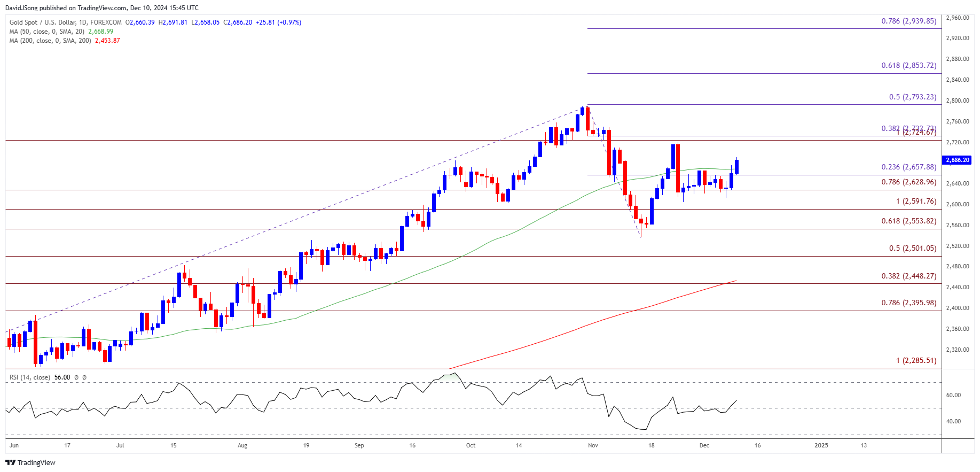Image resolution: width=980 pixels, height=472 pixels.
Task: Click the Jun label on the date axis
Action: coord(14,445)
